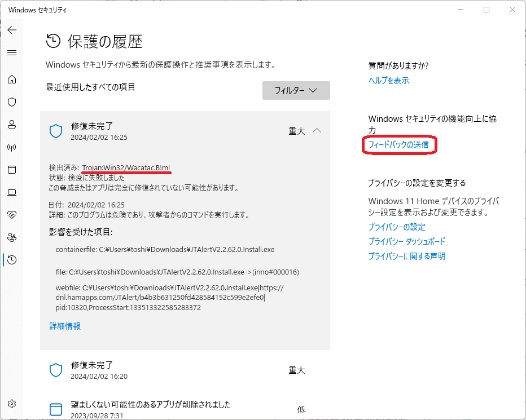Screen dimensions: 526x420
Task: Click the blue shield icon next to 修復未完了
Action: (55, 130)
